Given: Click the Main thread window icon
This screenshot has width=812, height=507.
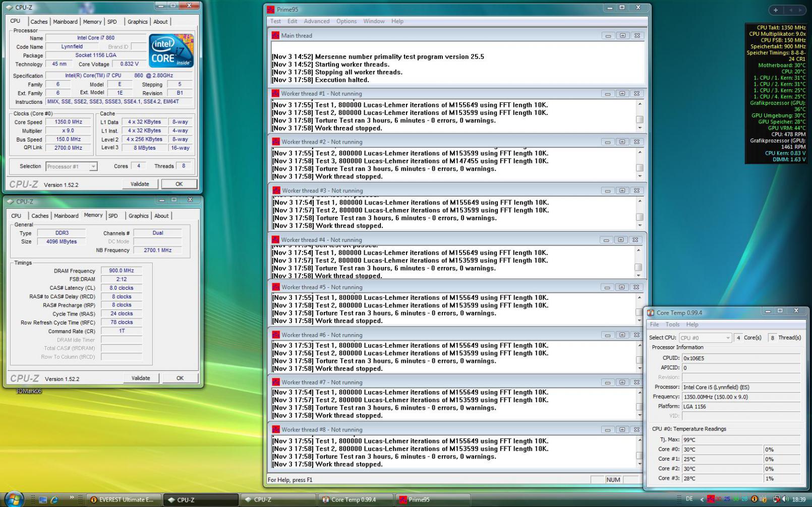Looking at the screenshot, I should click(x=275, y=35).
